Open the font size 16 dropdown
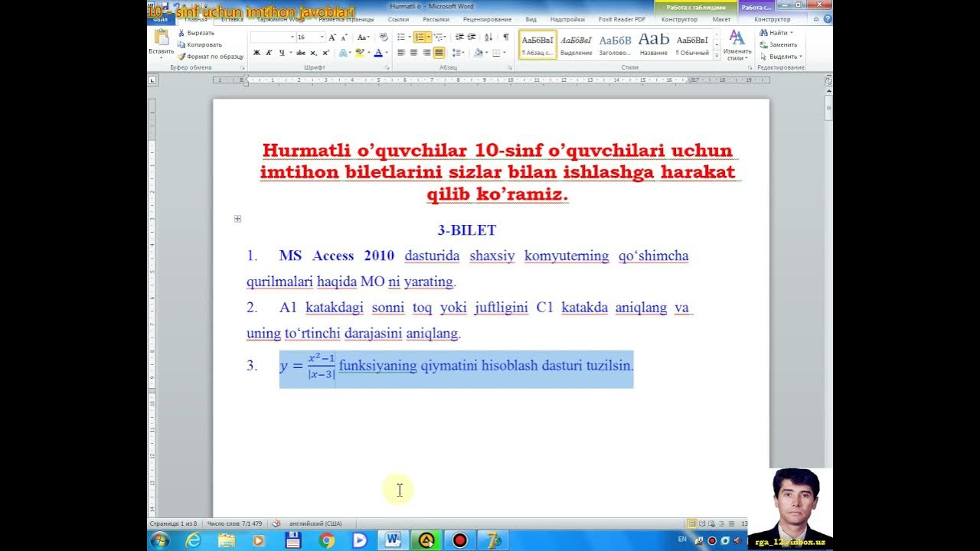 coord(322,37)
